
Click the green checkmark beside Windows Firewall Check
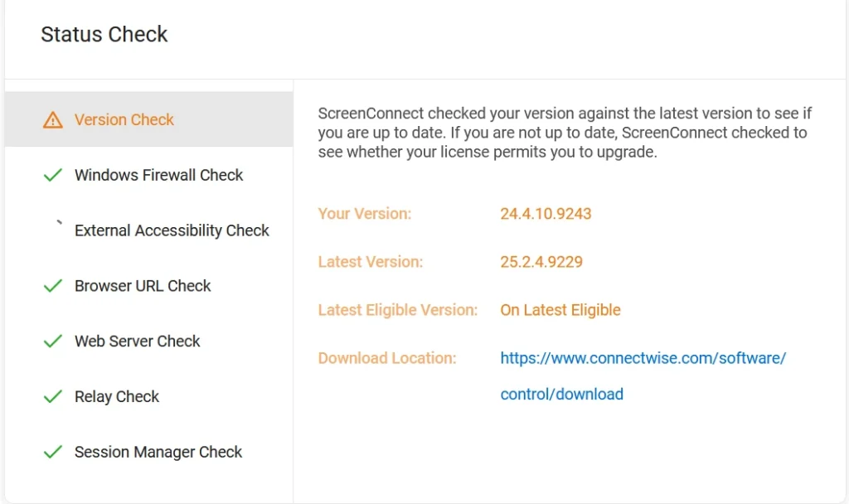click(x=53, y=175)
